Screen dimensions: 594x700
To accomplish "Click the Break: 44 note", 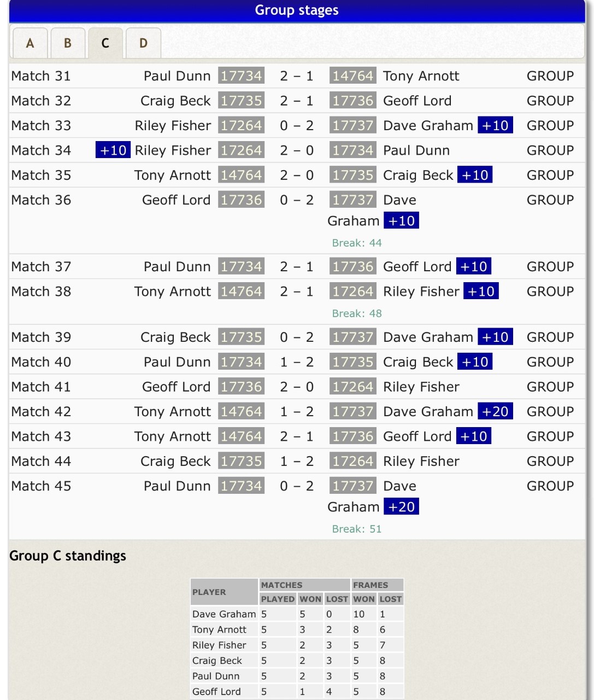I will (x=357, y=243).
